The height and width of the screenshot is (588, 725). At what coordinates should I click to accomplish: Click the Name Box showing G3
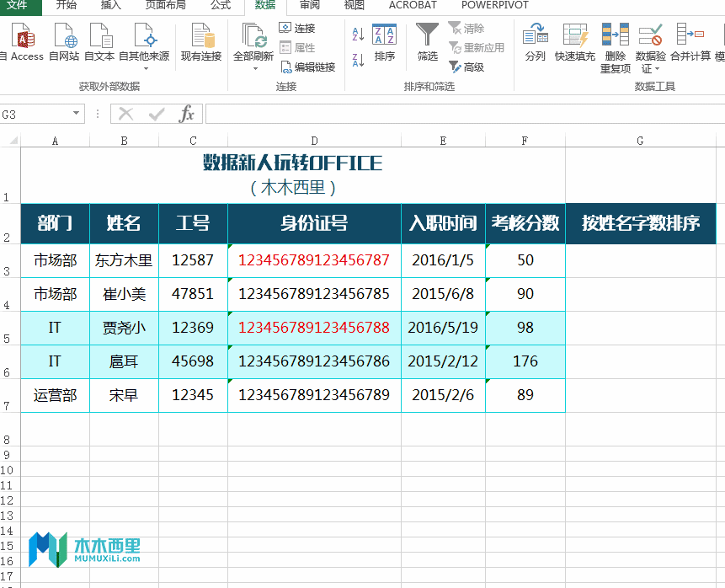pos(35,114)
